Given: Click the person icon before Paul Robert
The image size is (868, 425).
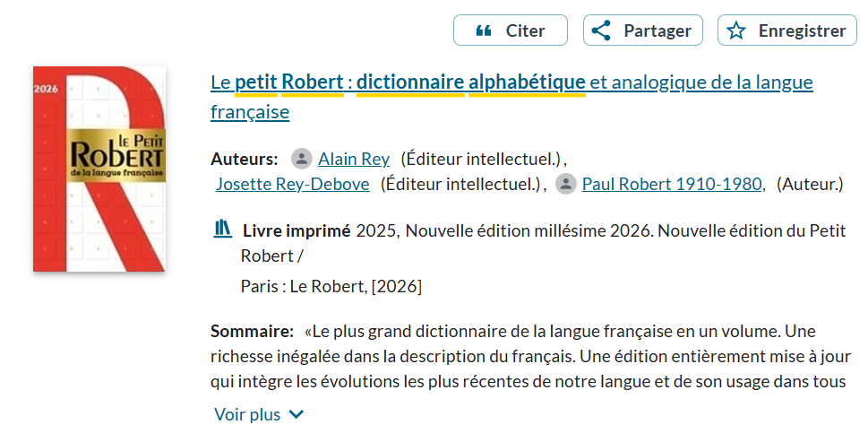Looking at the screenshot, I should [565, 185].
